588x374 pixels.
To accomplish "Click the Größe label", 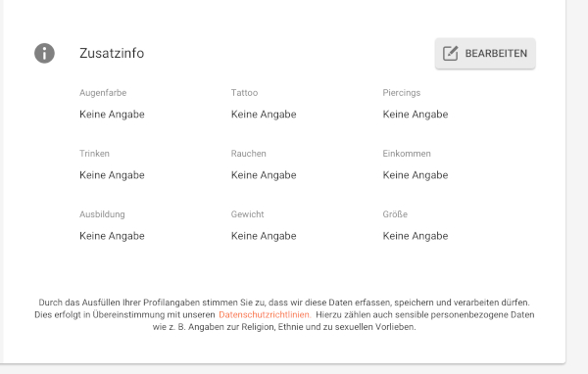I will [x=395, y=214].
